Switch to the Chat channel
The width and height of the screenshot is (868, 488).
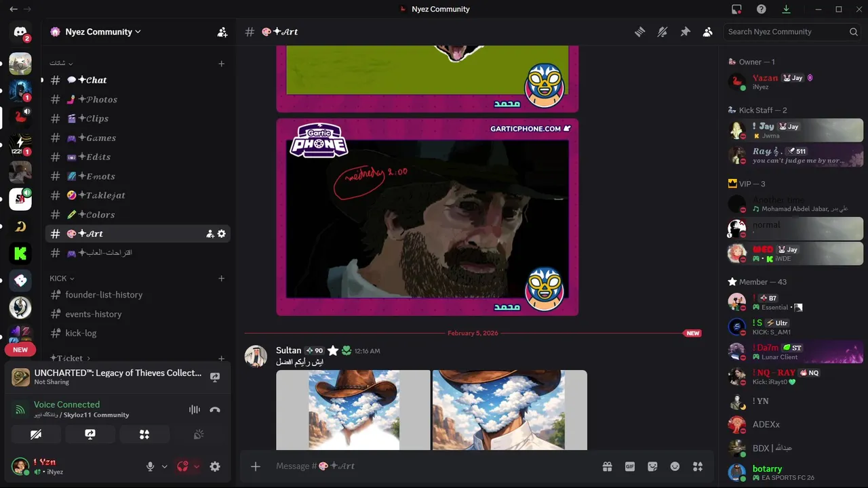click(x=138, y=80)
